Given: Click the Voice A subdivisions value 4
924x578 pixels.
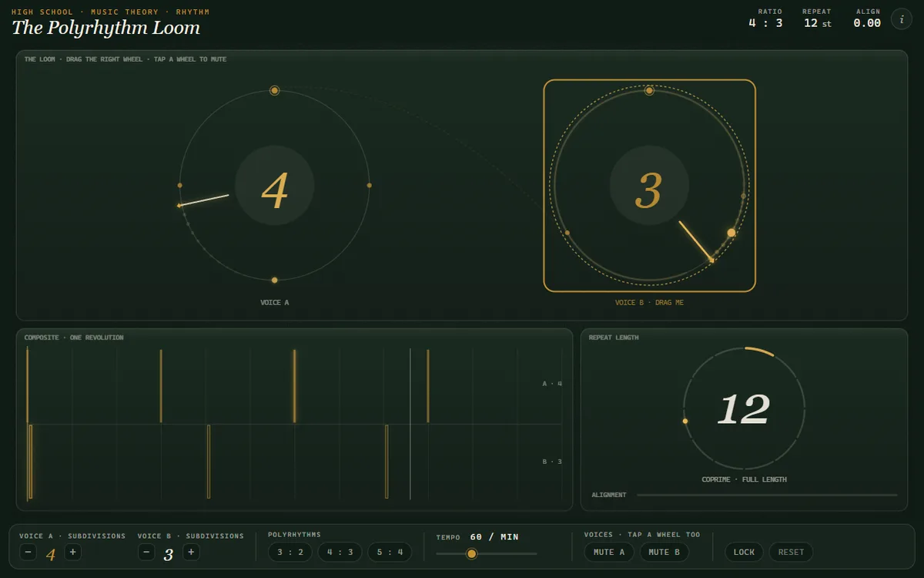Looking at the screenshot, I should [x=51, y=553].
